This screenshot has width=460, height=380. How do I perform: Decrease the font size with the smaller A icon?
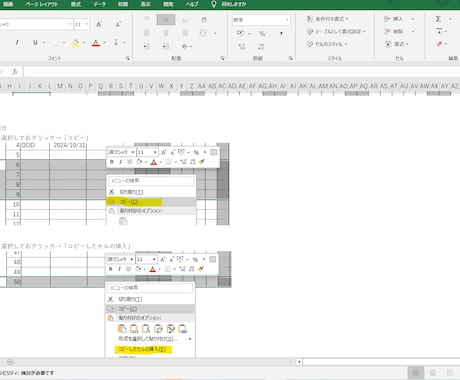coord(118,25)
